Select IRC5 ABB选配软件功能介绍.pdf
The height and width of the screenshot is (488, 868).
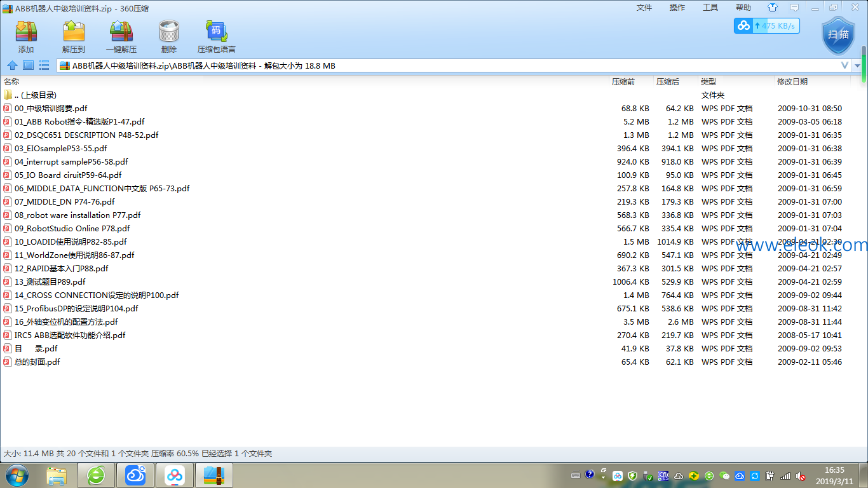(70, 335)
